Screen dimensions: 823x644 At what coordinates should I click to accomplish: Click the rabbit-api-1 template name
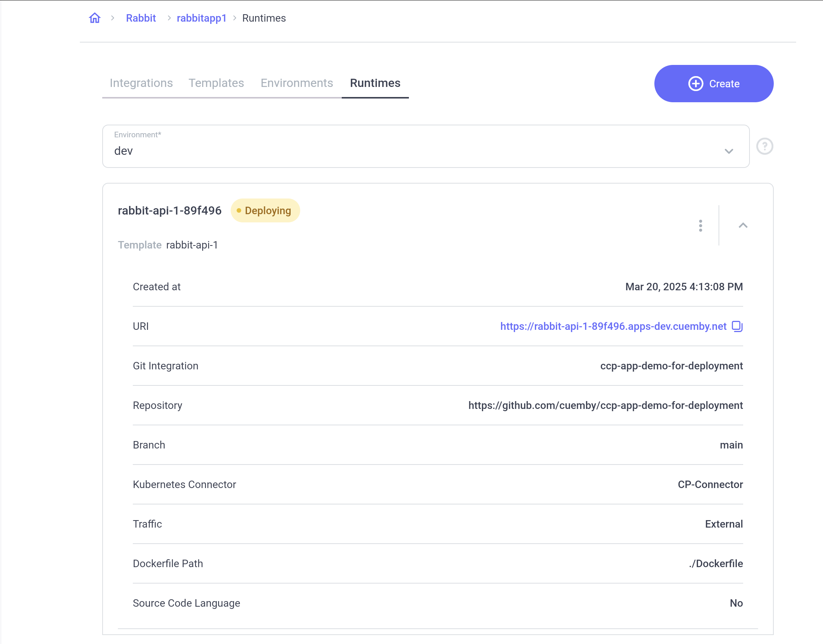point(192,245)
